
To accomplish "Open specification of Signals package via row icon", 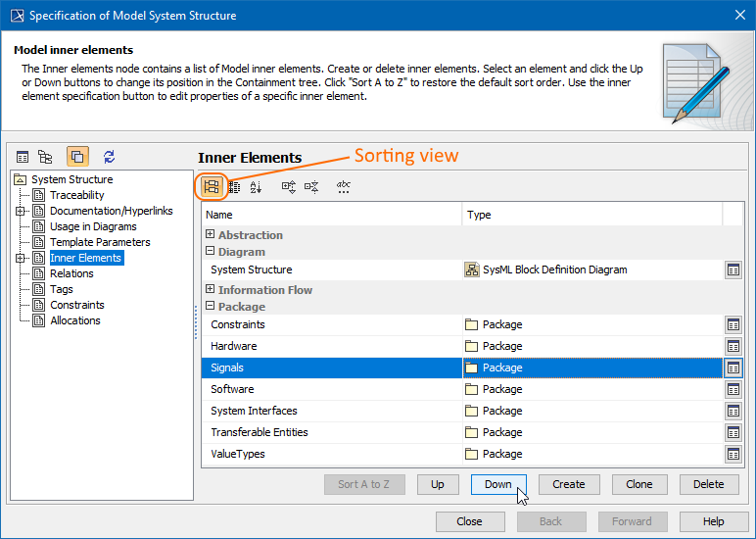I will [732, 367].
